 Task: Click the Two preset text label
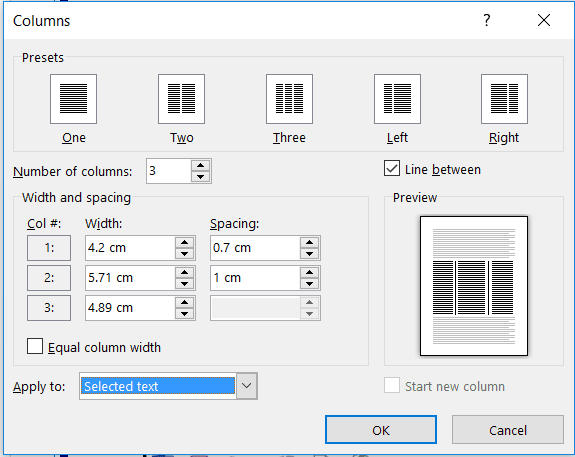click(x=182, y=138)
